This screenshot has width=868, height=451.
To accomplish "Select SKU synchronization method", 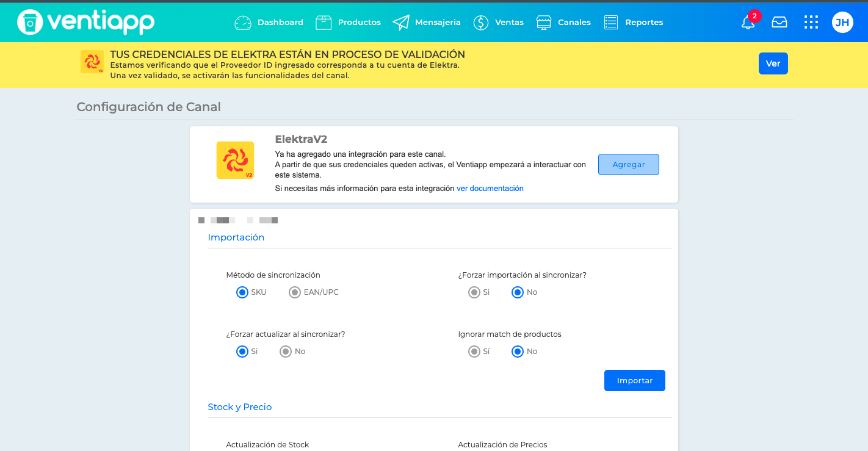I will point(242,292).
